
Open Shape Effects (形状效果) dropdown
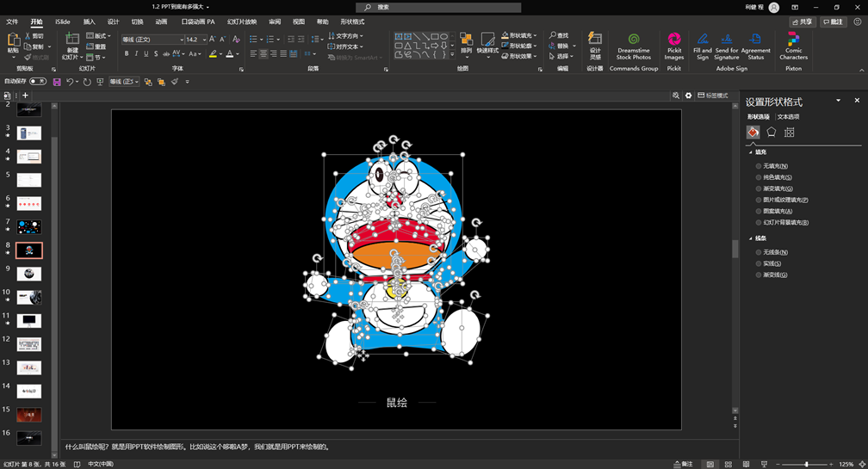click(519, 56)
